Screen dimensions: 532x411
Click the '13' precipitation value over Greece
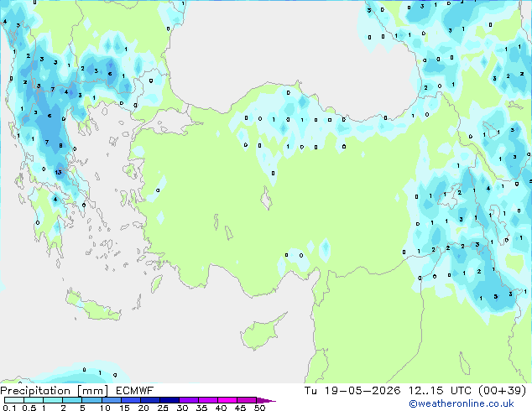(59, 172)
